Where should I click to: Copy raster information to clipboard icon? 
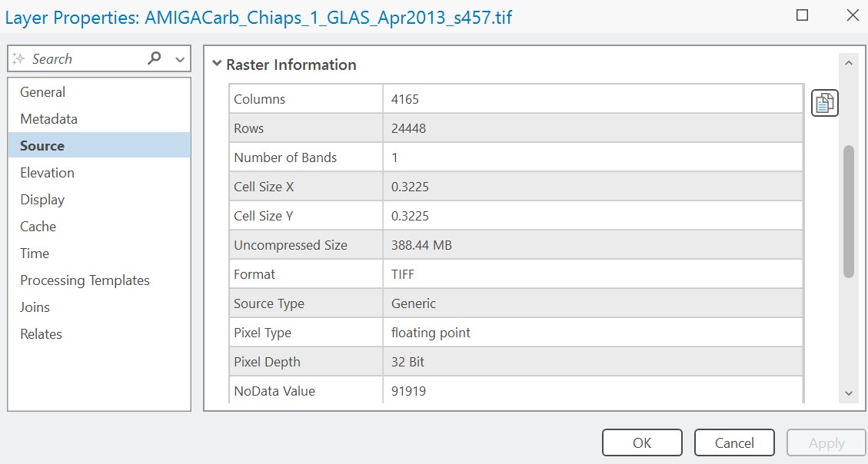[824, 103]
